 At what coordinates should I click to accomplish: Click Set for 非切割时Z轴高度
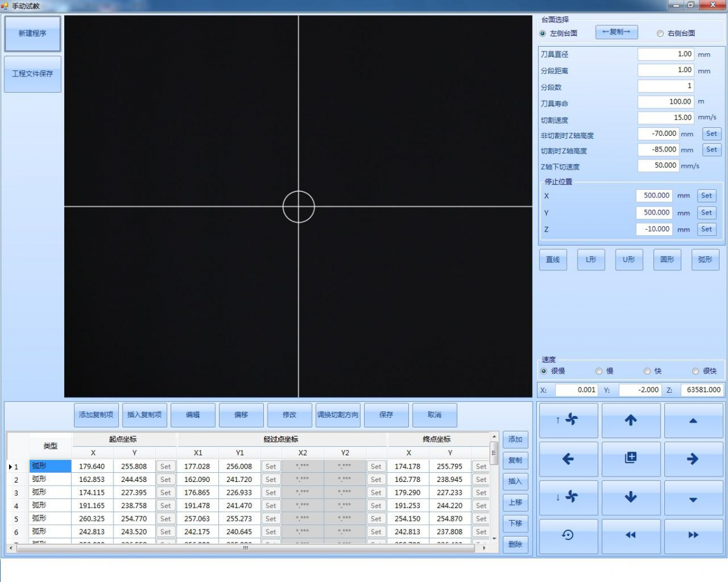[x=712, y=134]
